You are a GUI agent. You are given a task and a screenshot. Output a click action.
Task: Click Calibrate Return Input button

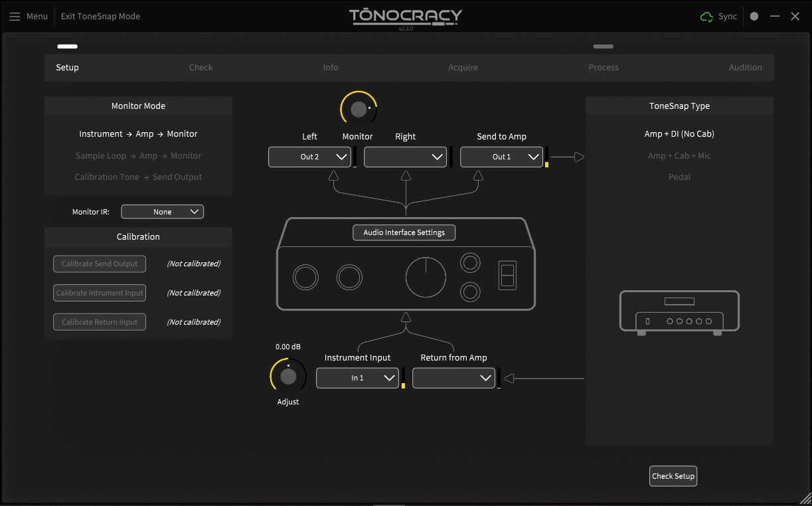[x=100, y=322]
